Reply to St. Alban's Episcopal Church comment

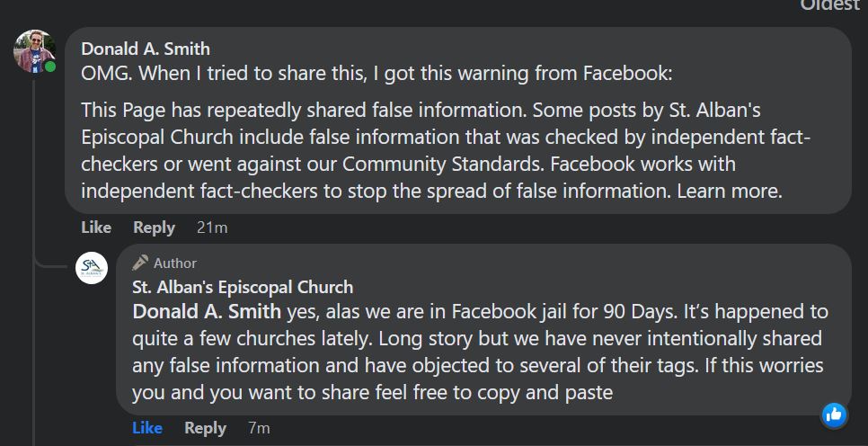(206, 428)
